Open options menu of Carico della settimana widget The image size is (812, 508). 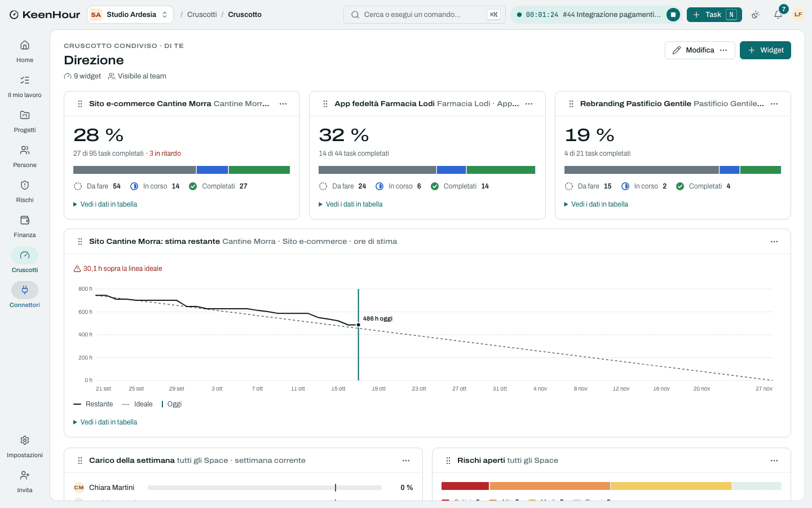coord(406,461)
